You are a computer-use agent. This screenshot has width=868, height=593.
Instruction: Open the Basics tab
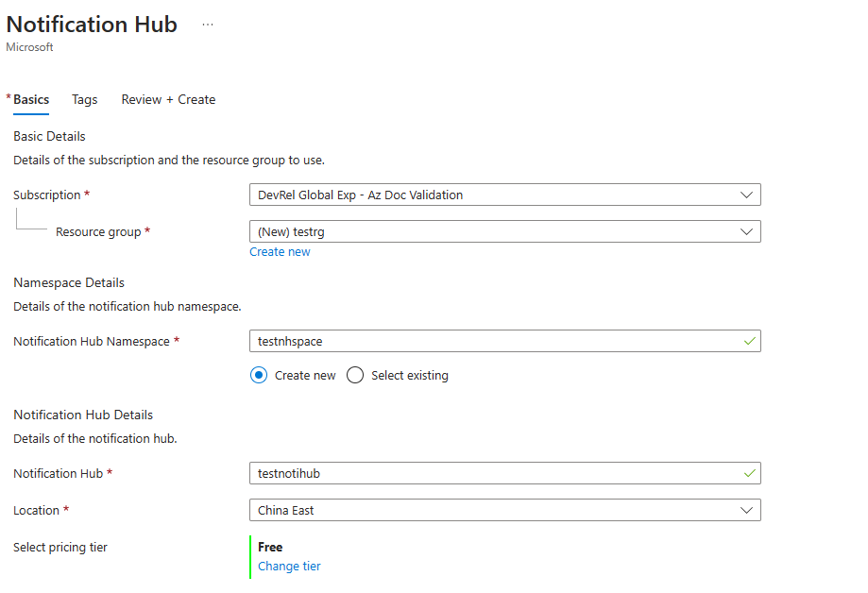point(31,99)
